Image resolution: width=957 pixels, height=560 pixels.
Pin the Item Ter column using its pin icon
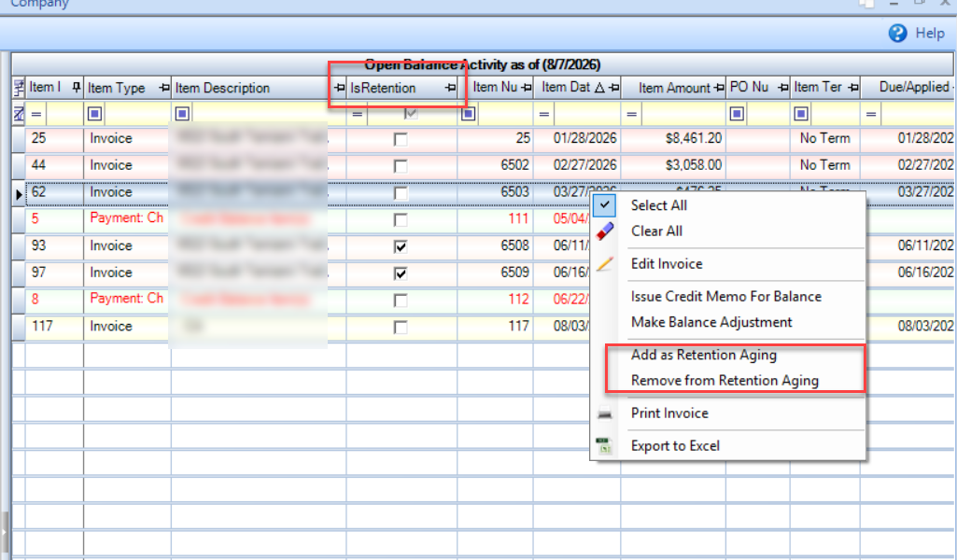853,88
